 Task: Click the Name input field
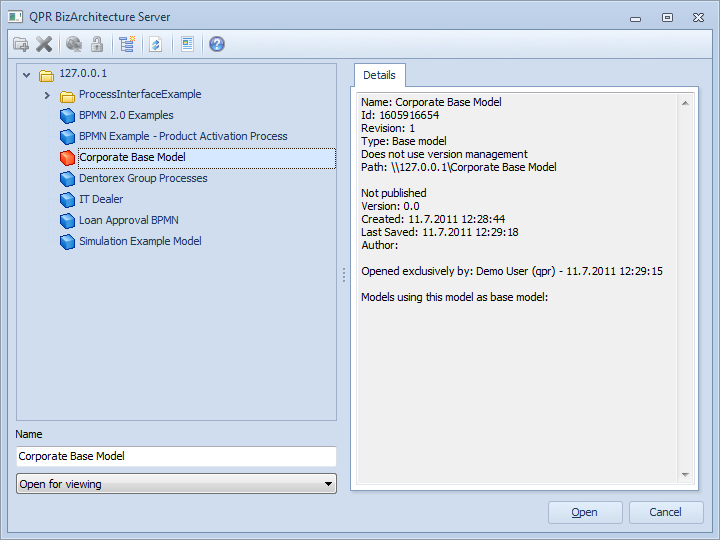(176, 456)
